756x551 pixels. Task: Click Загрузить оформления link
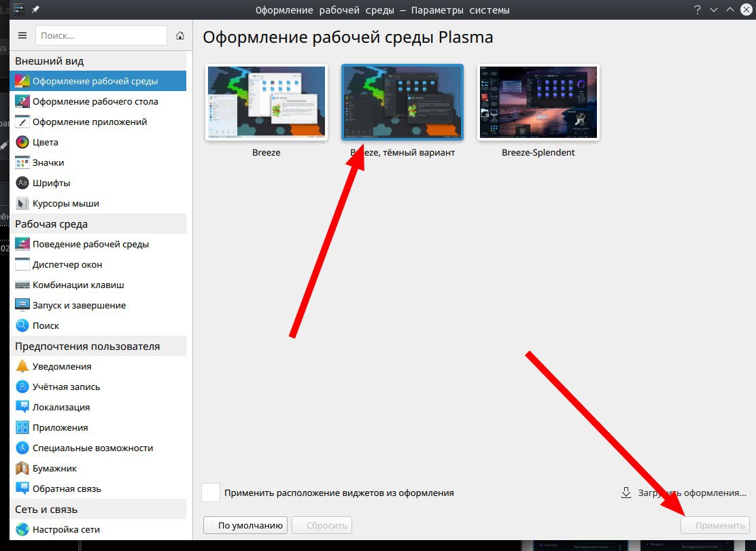[x=684, y=493]
